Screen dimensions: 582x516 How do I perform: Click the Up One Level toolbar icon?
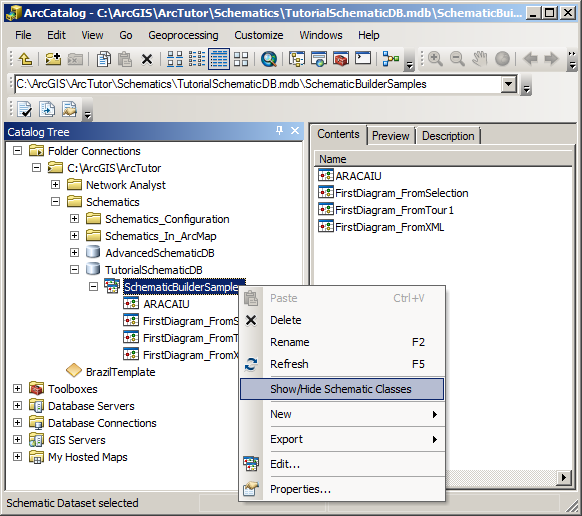25,59
